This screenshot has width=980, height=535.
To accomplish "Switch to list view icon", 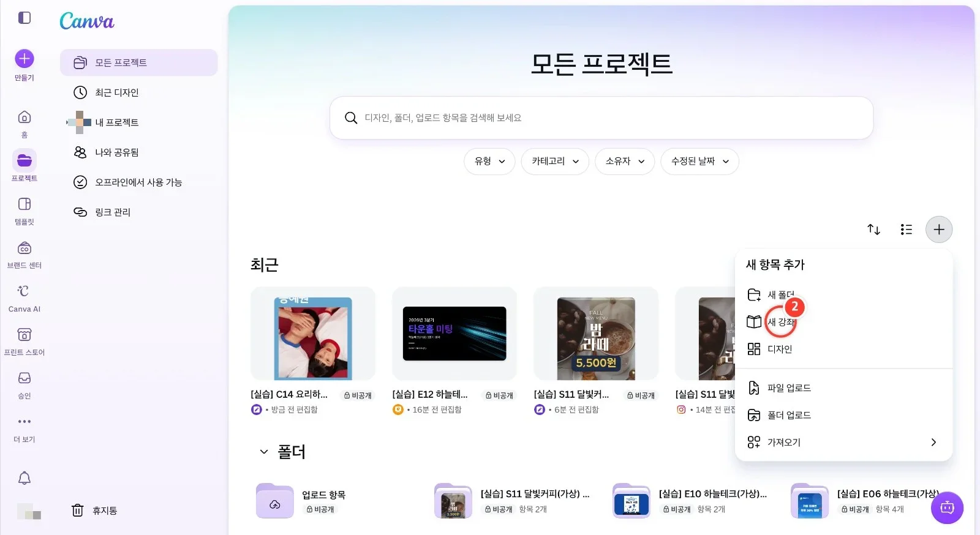I will pyautogui.click(x=907, y=230).
